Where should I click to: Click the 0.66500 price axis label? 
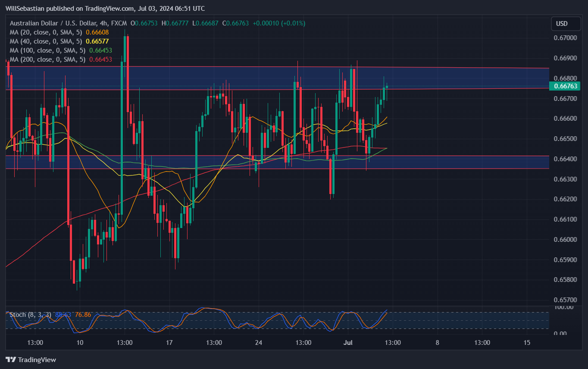[x=565, y=139]
